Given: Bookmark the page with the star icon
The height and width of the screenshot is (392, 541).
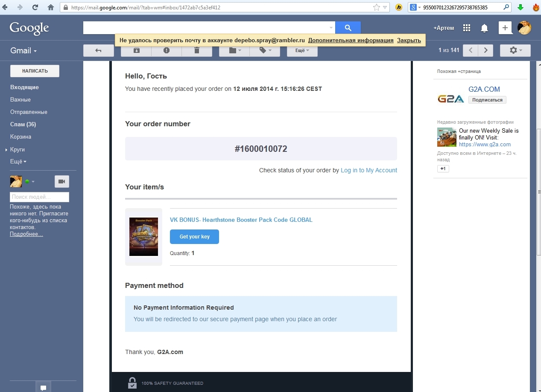Looking at the screenshot, I should click(376, 7).
